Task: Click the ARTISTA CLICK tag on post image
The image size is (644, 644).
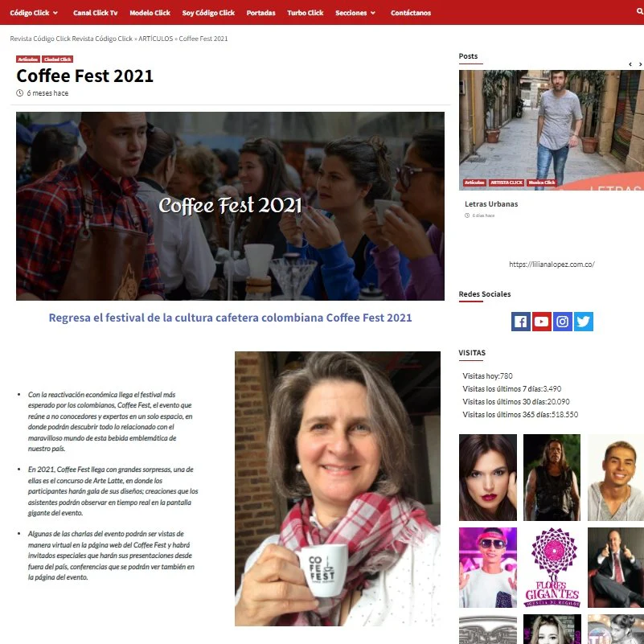Action: click(507, 183)
